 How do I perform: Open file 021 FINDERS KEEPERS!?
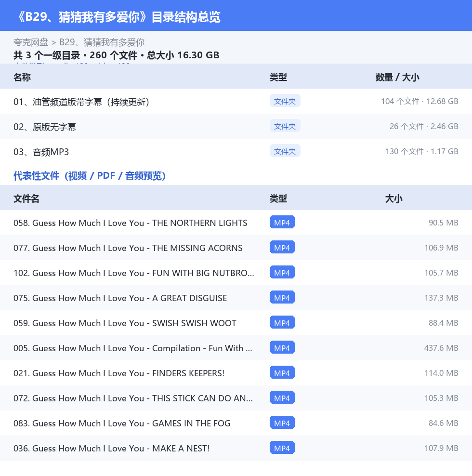pyautogui.click(x=118, y=373)
